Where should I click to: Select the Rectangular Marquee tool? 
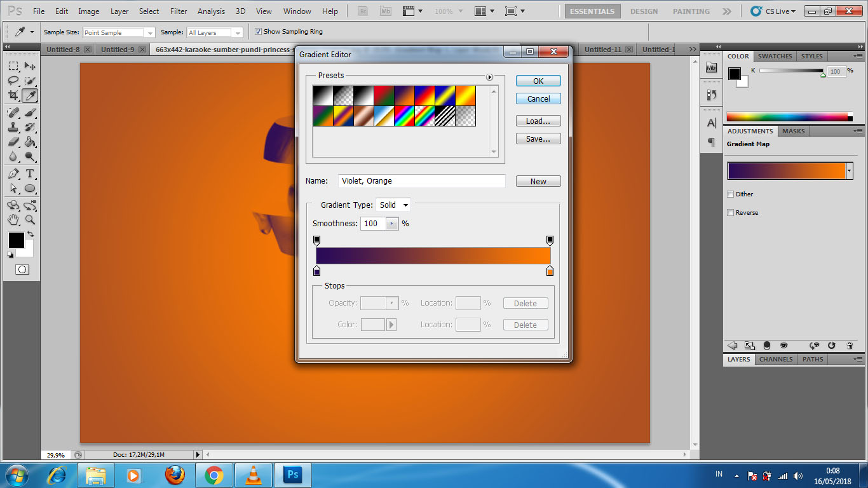[x=13, y=66]
